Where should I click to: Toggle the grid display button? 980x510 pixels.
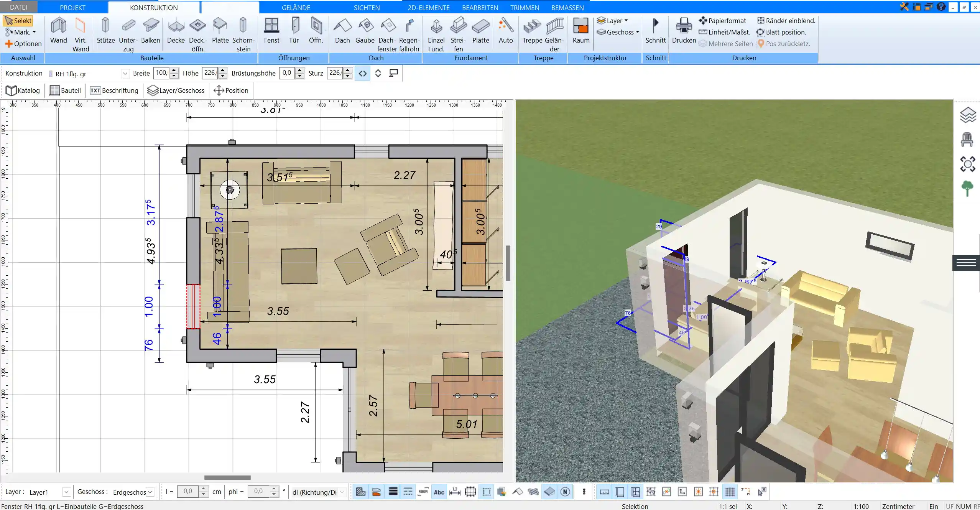point(730,492)
